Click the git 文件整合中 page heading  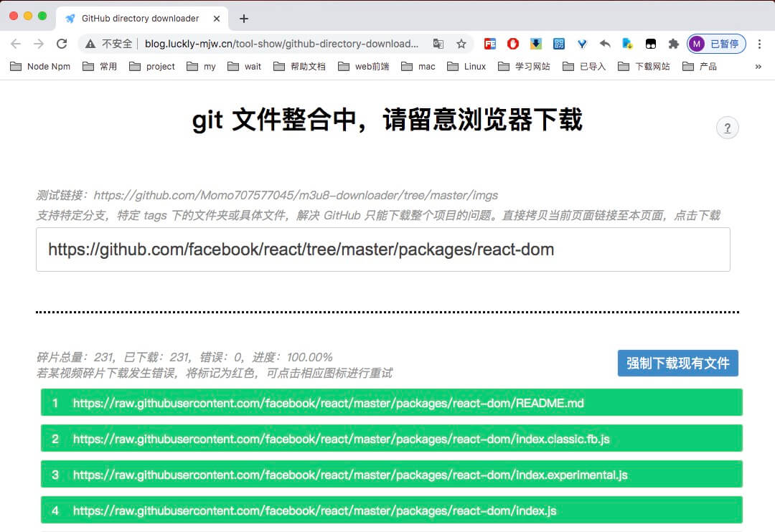pos(387,120)
